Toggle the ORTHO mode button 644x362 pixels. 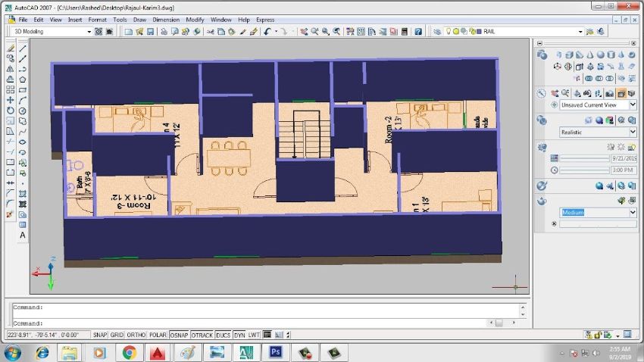[x=136, y=335]
